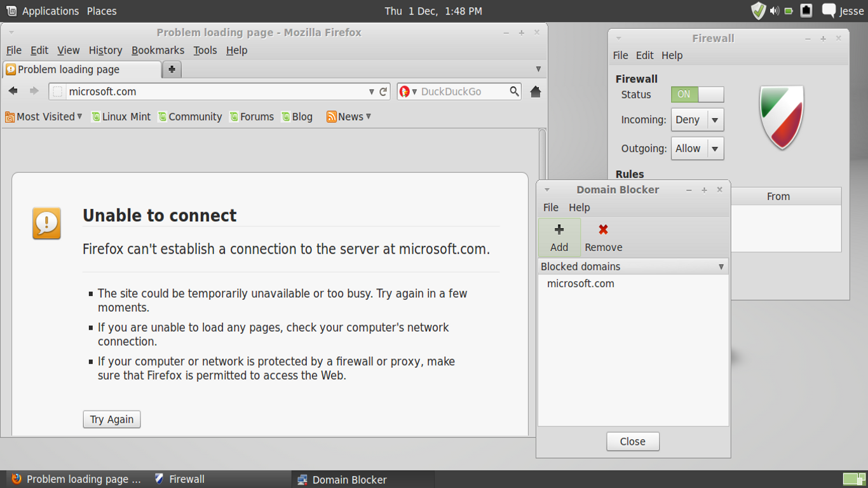Open Firefox Tools menu
The height and width of the screenshot is (488, 868).
(205, 50)
